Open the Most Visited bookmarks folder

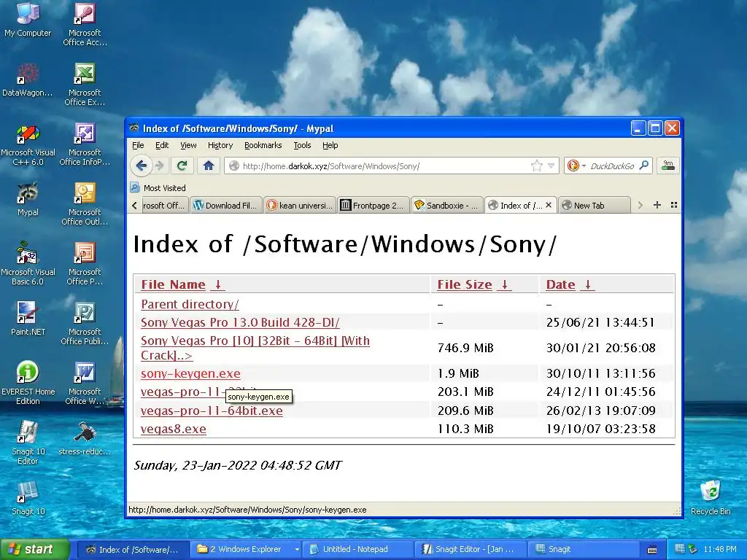[158, 188]
